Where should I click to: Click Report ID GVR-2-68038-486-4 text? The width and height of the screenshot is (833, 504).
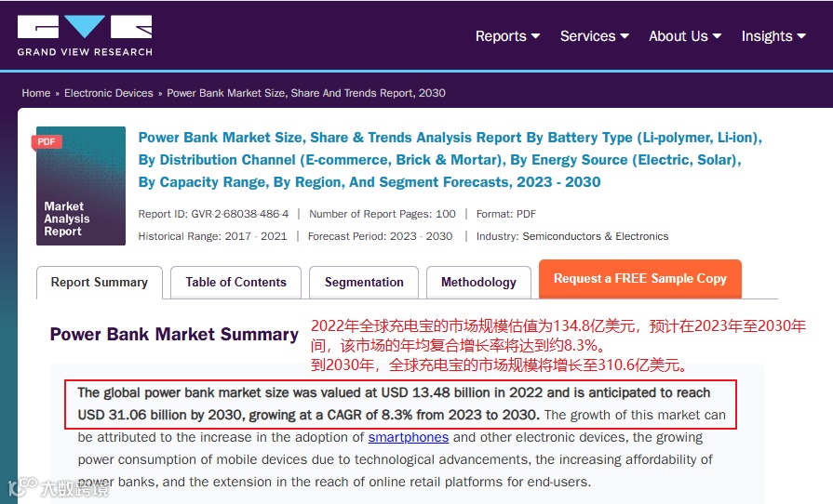tap(213, 214)
